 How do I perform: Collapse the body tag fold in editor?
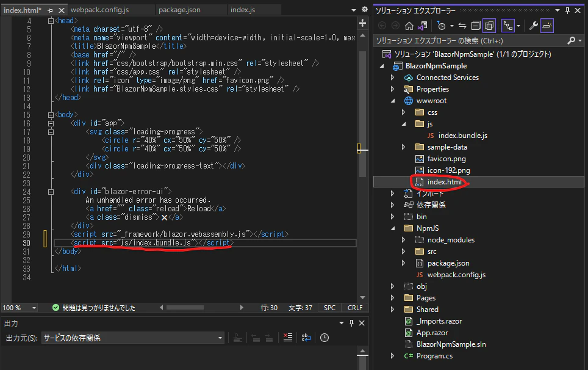51,115
